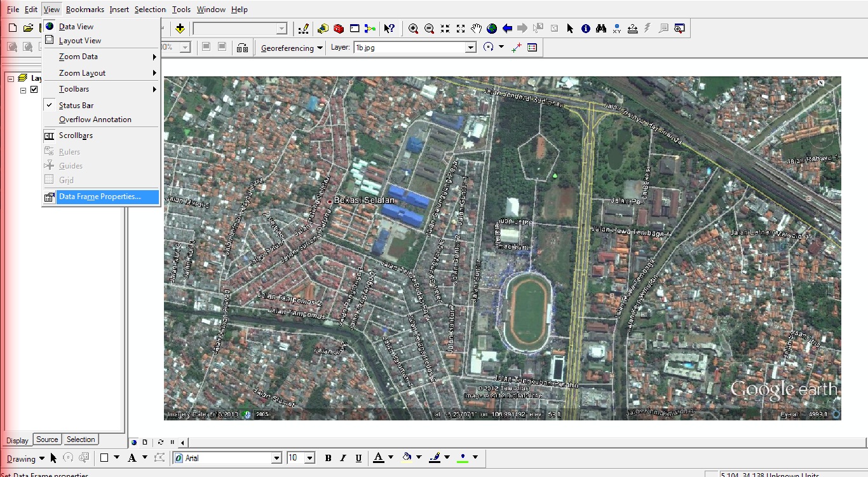
Task: Activate the Pan tool
Action: point(477,28)
